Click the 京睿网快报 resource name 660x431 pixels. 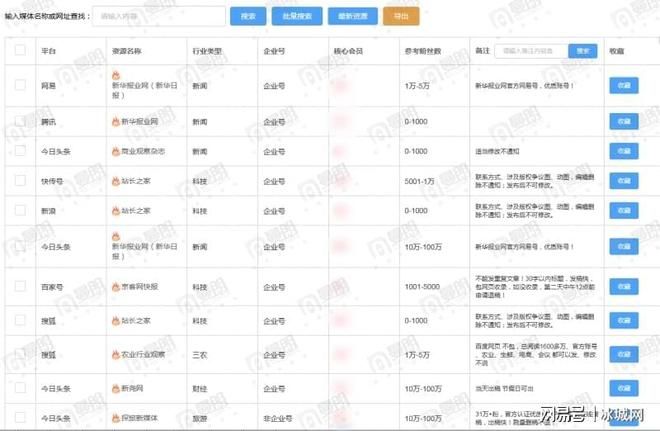(x=140, y=287)
